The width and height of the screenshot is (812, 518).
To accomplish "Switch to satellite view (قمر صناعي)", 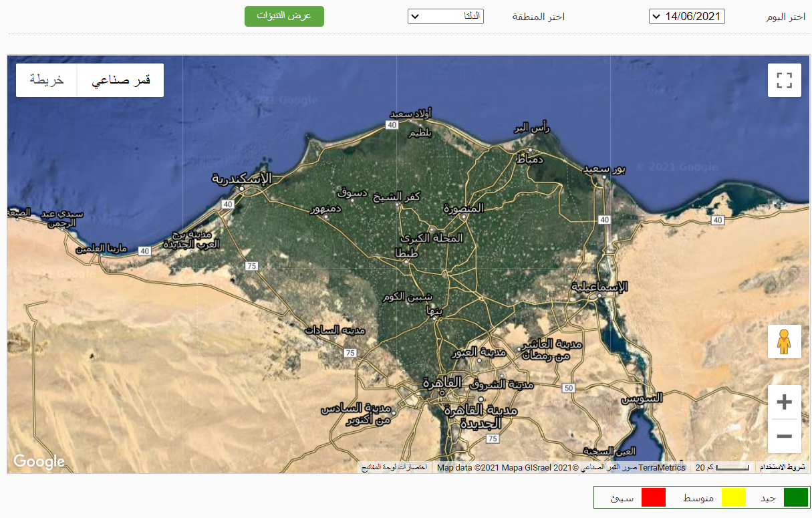I will coord(120,80).
